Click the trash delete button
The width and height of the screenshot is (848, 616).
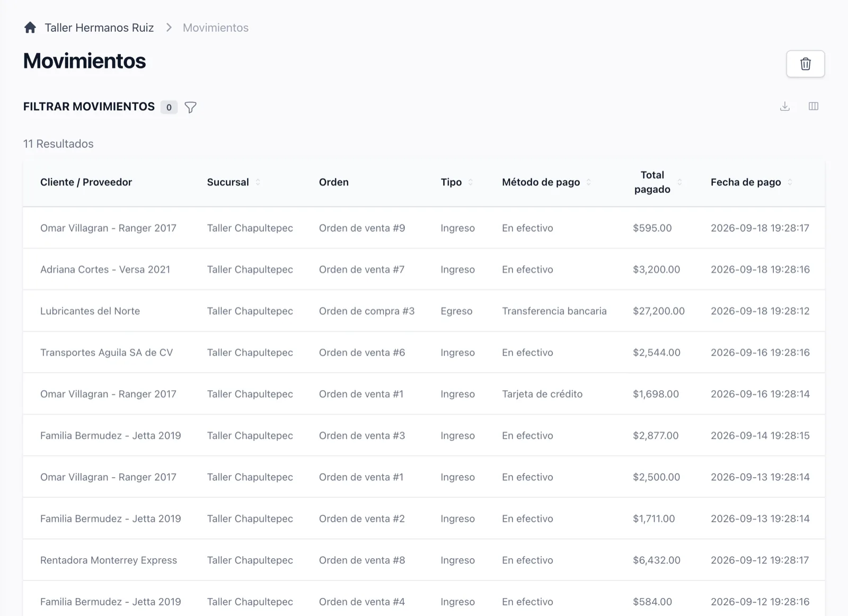point(806,64)
